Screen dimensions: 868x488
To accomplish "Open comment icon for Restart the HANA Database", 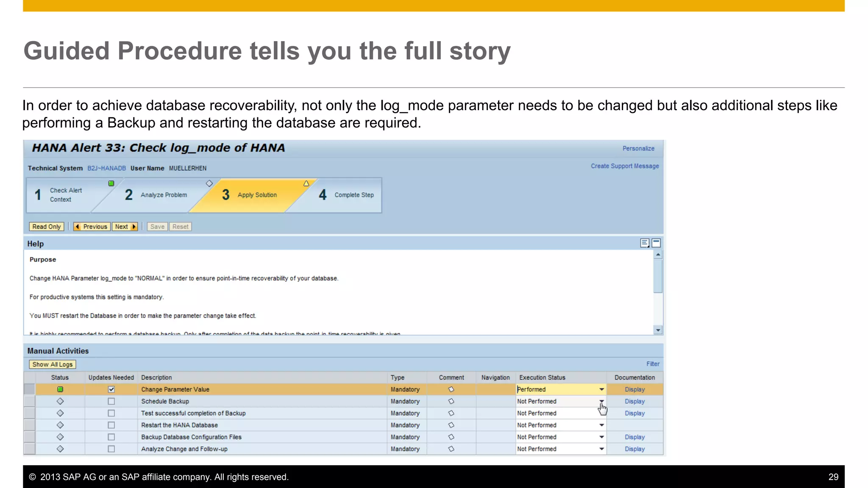I will pos(451,425).
